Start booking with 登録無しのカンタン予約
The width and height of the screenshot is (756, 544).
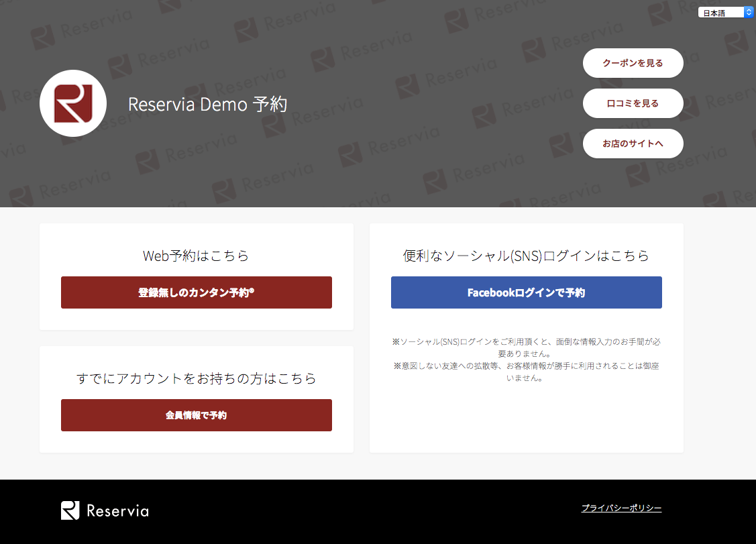coord(196,292)
